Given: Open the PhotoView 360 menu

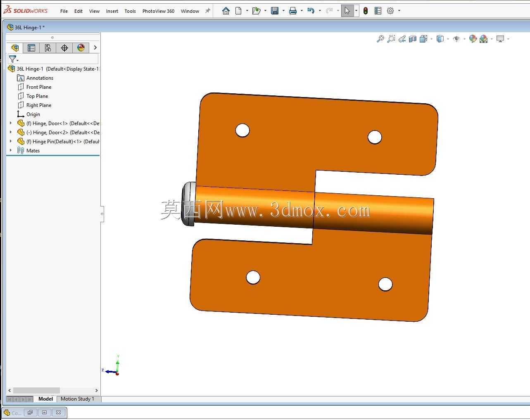Looking at the screenshot, I should coord(158,11).
